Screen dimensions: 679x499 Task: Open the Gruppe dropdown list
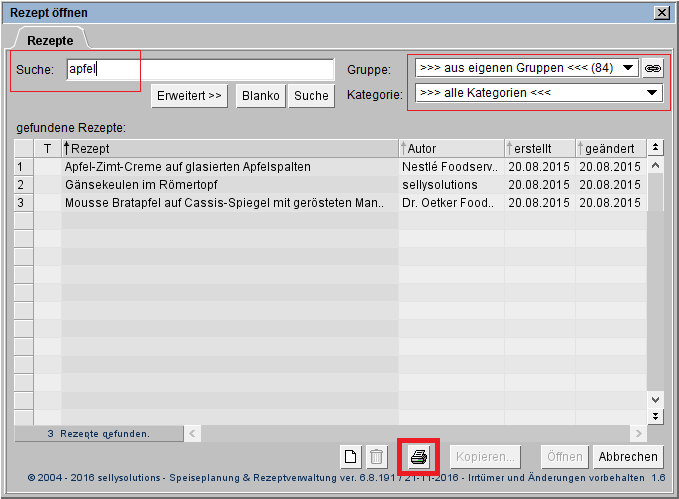(x=627, y=68)
